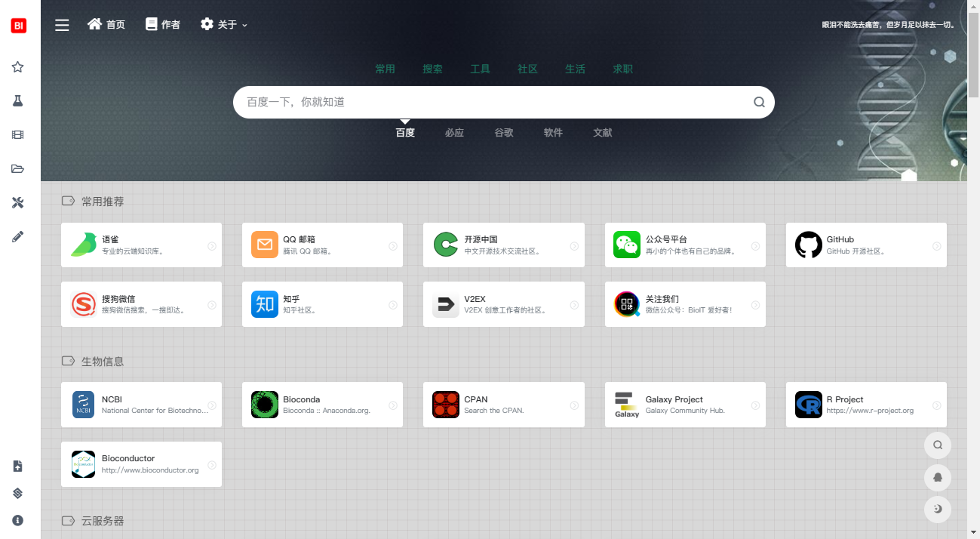Click the floating search round button
This screenshot has width=980, height=539.
tap(938, 445)
